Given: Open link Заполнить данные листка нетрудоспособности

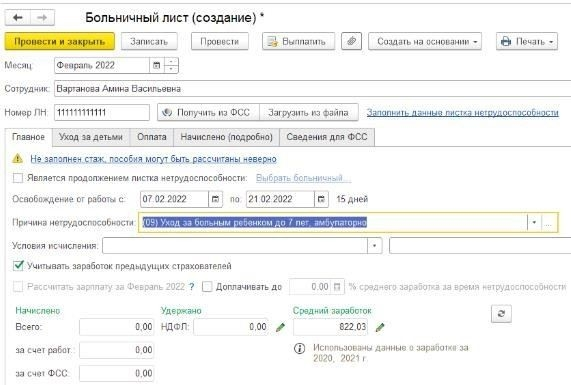Looking at the screenshot, I should pyautogui.click(x=462, y=113).
